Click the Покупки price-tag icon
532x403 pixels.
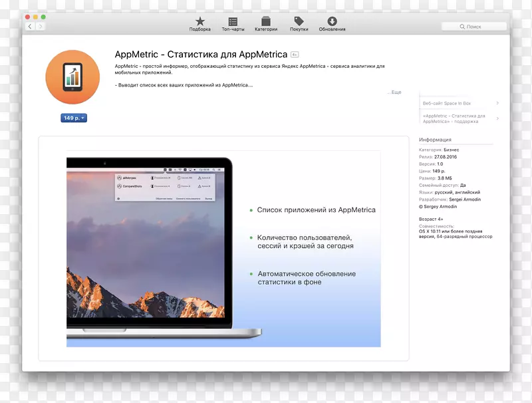[299, 22]
